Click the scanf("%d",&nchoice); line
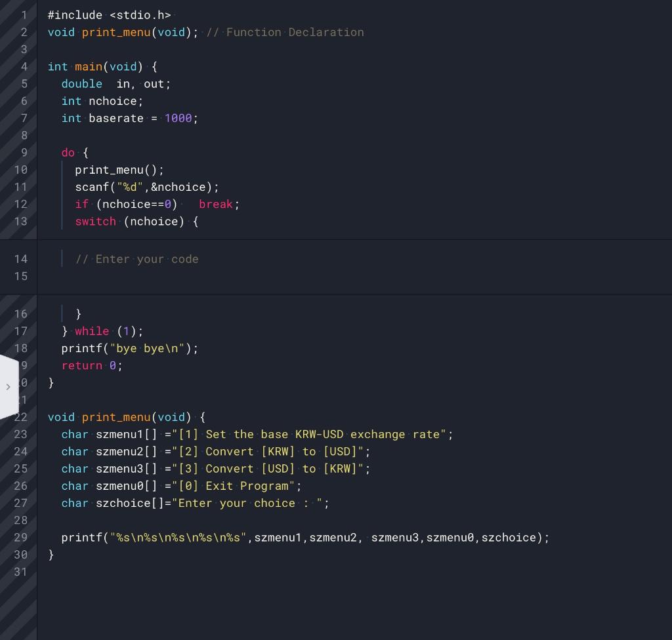Screen dimensions: 672x640 (x=147, y=187)
